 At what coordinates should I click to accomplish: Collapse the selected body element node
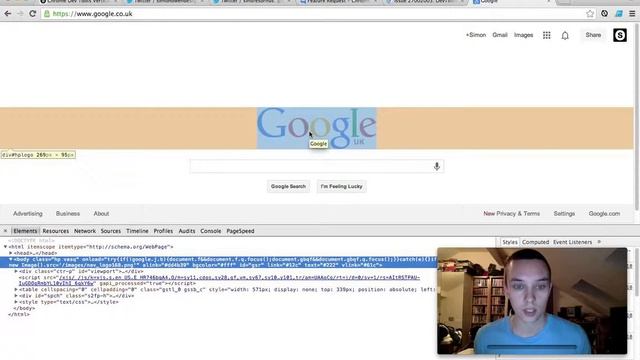coord(11,259)
